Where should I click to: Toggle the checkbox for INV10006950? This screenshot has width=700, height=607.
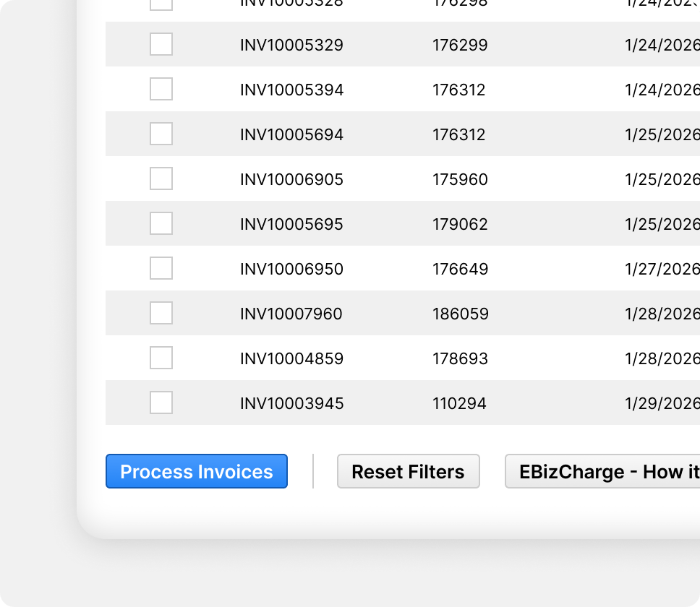(x=161, y=269)
